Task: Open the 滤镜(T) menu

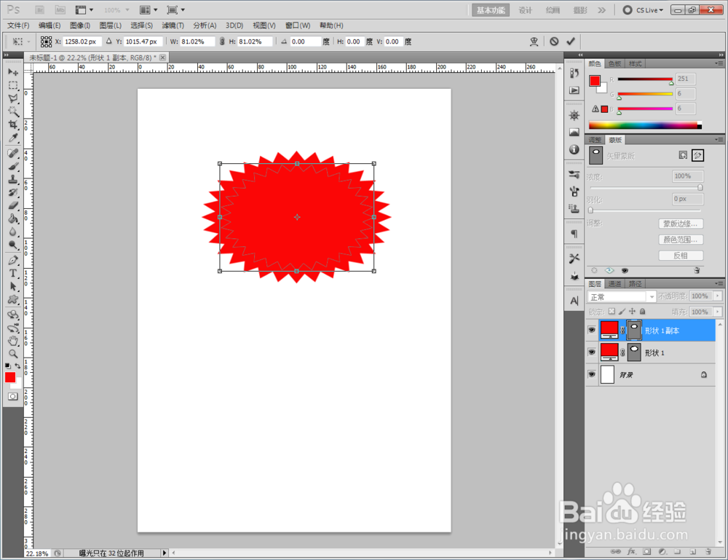Action: 173,25
